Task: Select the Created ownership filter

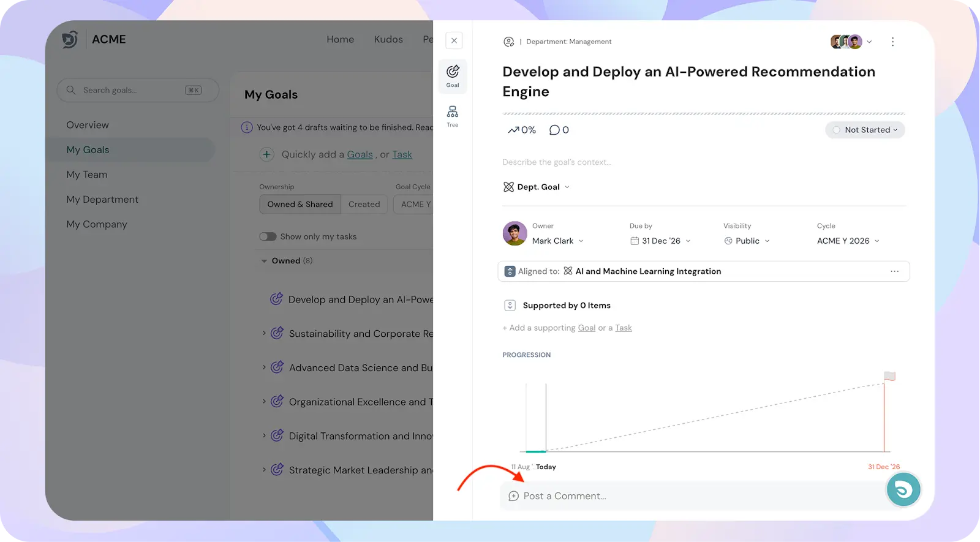Action: pyautogui.click(x=364, y=204)
